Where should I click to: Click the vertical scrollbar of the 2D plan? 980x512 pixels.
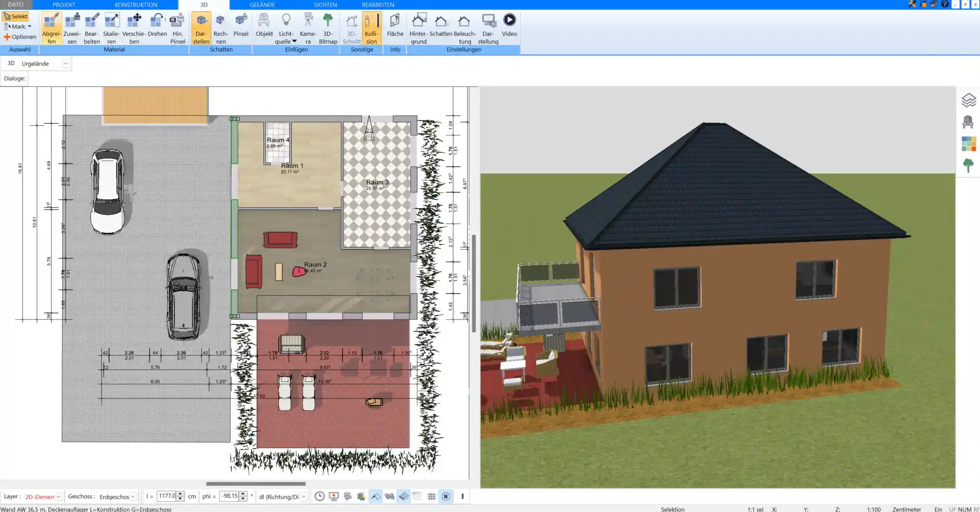point(474,284)
